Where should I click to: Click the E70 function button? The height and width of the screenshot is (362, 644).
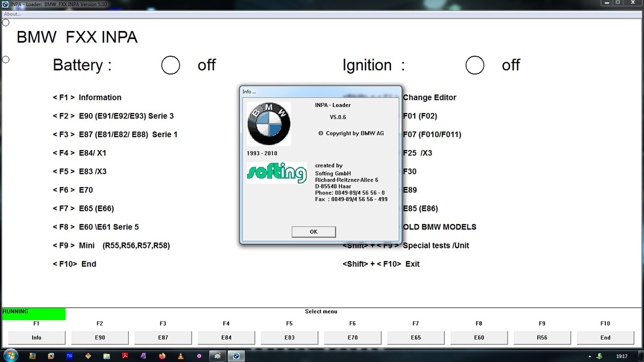click(353, 337)
